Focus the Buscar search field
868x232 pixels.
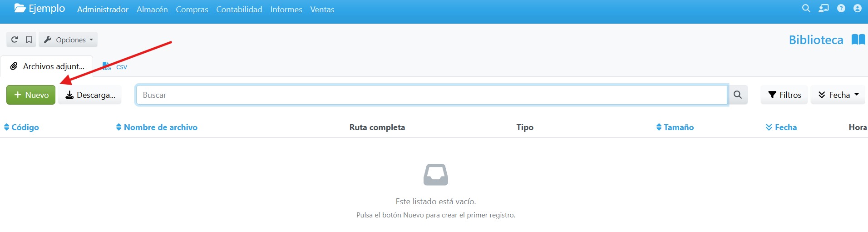tap(432, 95)
